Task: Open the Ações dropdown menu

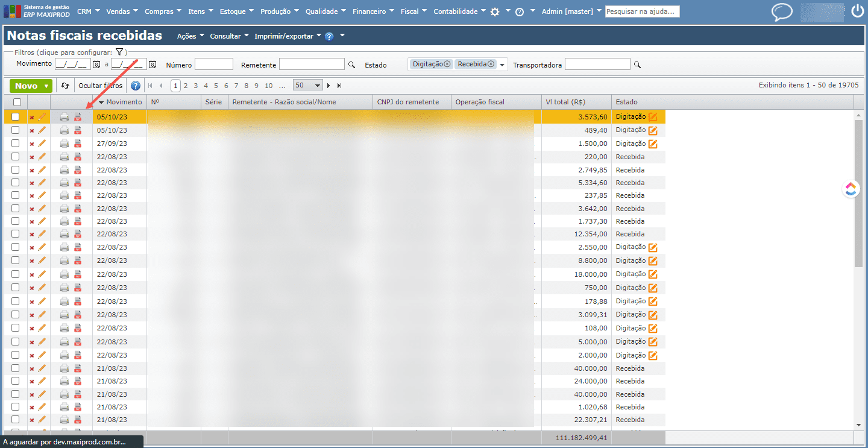Action: 191,36
